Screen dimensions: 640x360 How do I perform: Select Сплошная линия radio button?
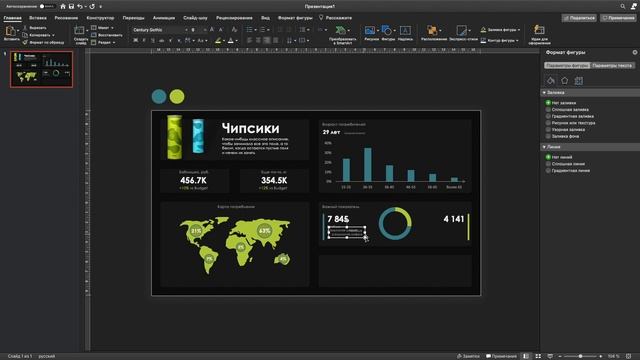tap(548, 164)
